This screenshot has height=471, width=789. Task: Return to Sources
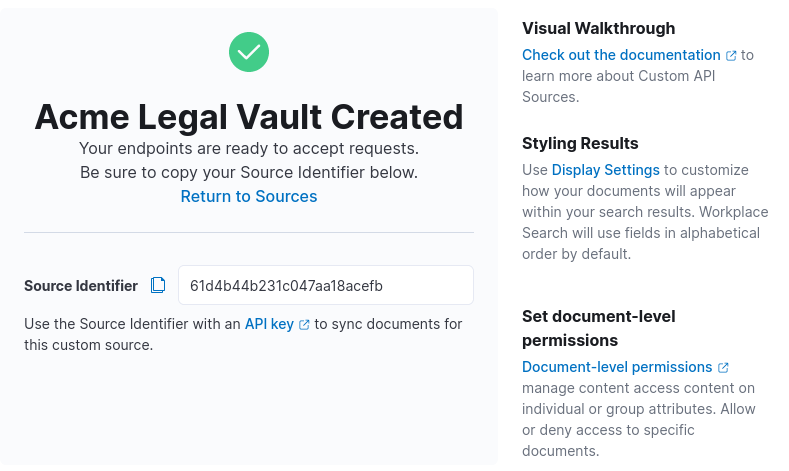pos(249,196)
